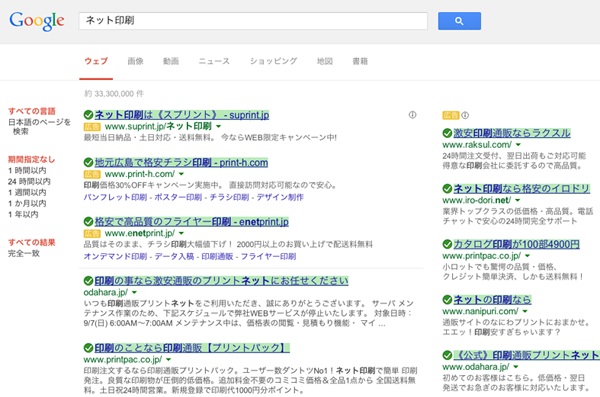
Task: Click green checkmark beside enetprint.jp result
Action: point(88,221)
